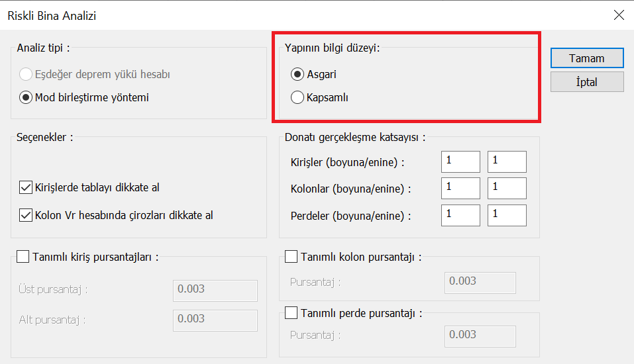Click Perdeler enine katsayısı input field
Viewport: 634px width, 364px height.
click(507, 215)
